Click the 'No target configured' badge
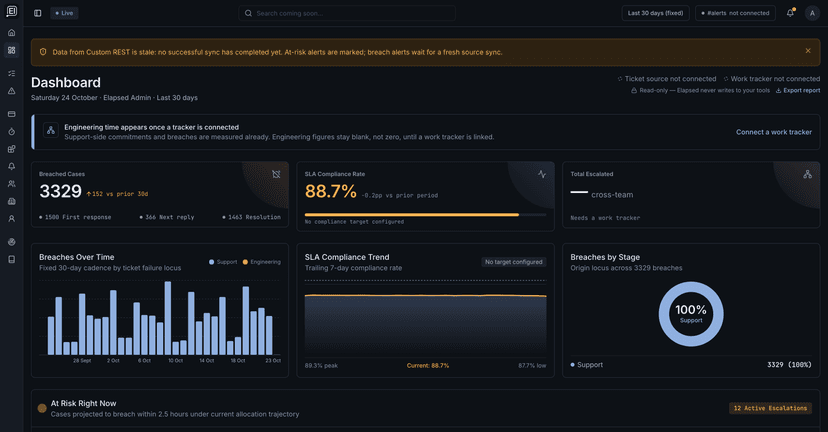The height and width of the screenshot is (432, 828). coord(513,262)
